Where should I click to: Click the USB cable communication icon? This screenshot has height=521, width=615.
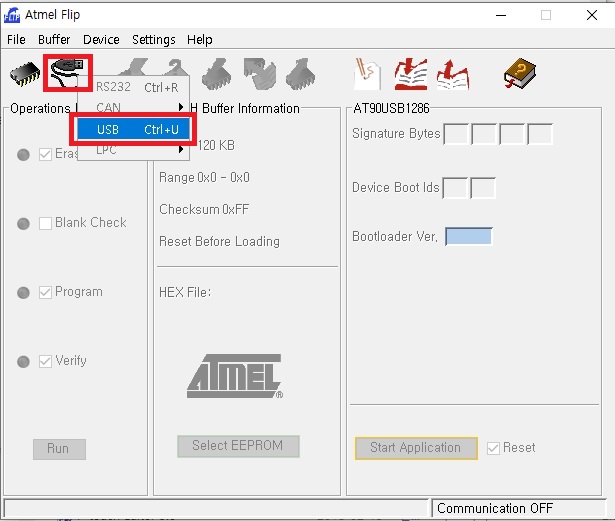click(x=70, y=72)
